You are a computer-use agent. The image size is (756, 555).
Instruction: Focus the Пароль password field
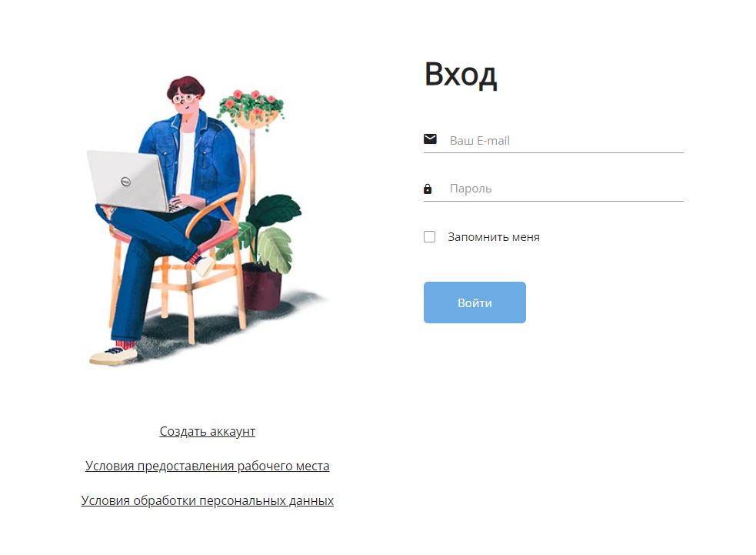click(566, 189)
